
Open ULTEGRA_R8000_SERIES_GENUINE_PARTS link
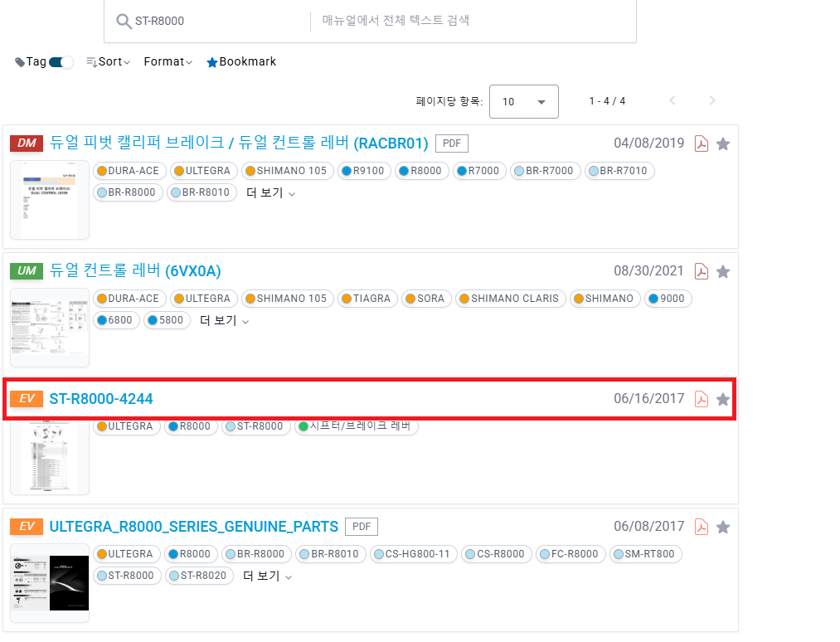point(193,526)
